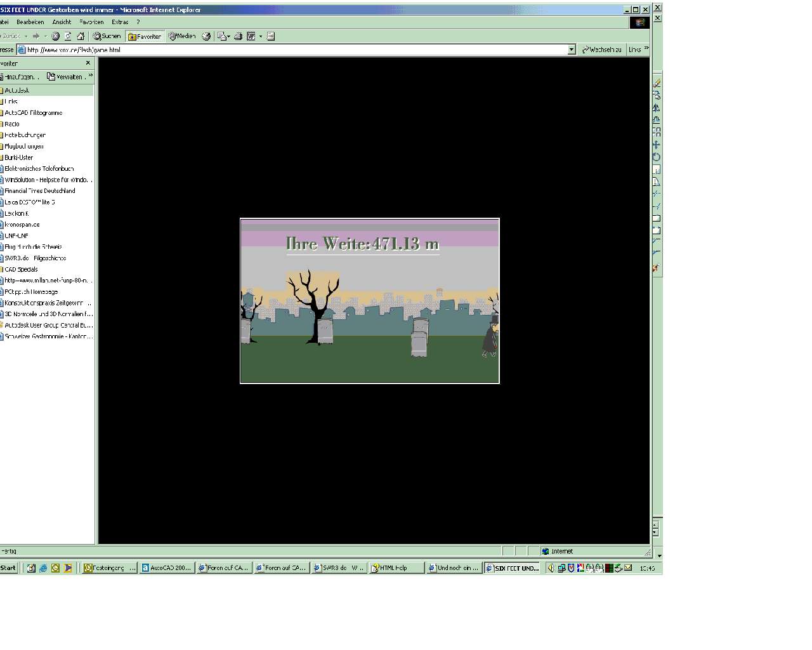812x650 pixels.
Task: Click the Flash game area showing Ihre Weite
Action: [x=370, y=301]
